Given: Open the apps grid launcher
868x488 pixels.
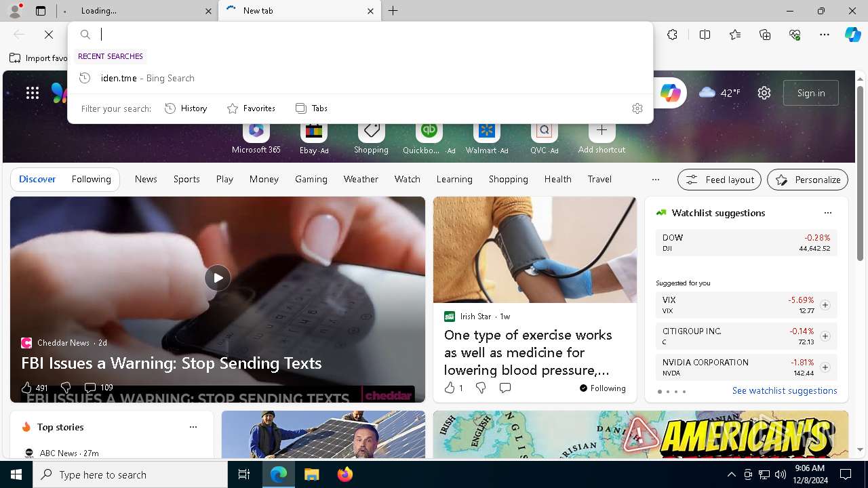Looking at the screenshot, I should pyautogui.click(x=33, y=93).
